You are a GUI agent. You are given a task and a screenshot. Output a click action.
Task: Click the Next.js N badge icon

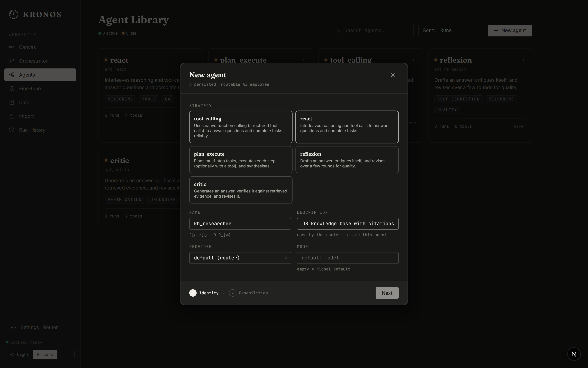(574, 354)
